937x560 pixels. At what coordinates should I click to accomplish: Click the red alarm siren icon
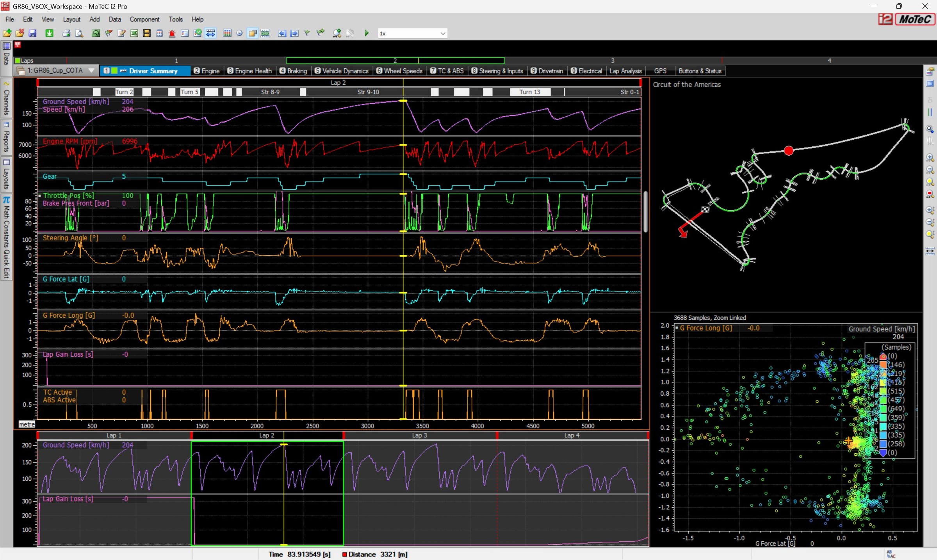pos(172,34)
